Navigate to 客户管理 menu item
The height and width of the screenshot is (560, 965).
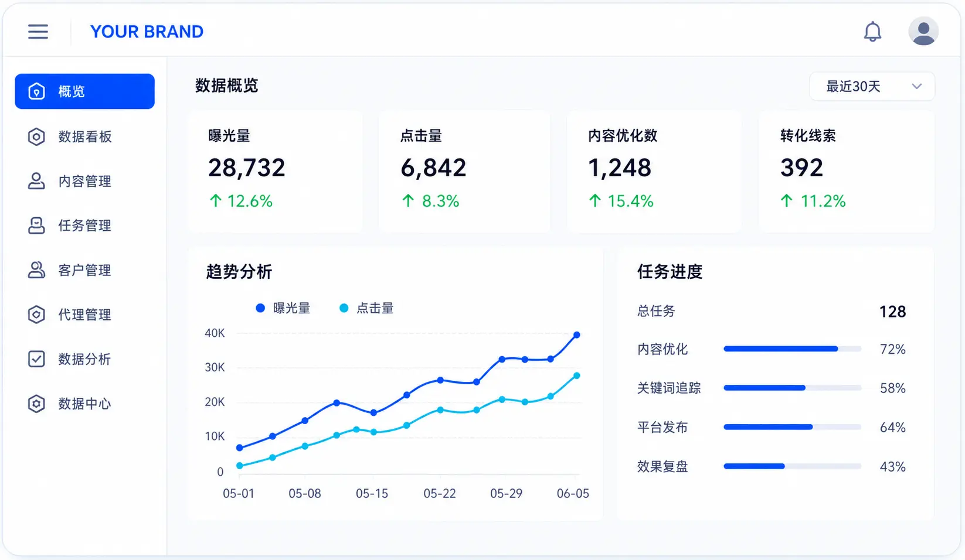pyautogui.click(x=85, y=270)
